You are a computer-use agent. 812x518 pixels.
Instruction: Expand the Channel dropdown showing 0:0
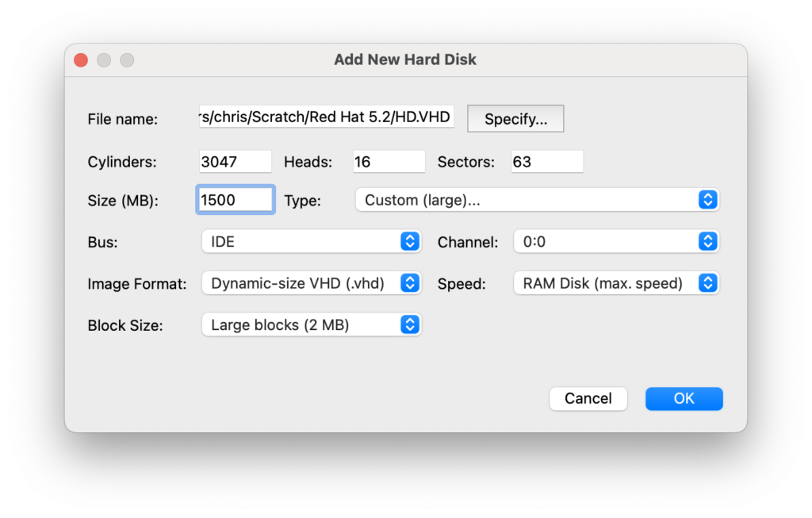(615, 241)
